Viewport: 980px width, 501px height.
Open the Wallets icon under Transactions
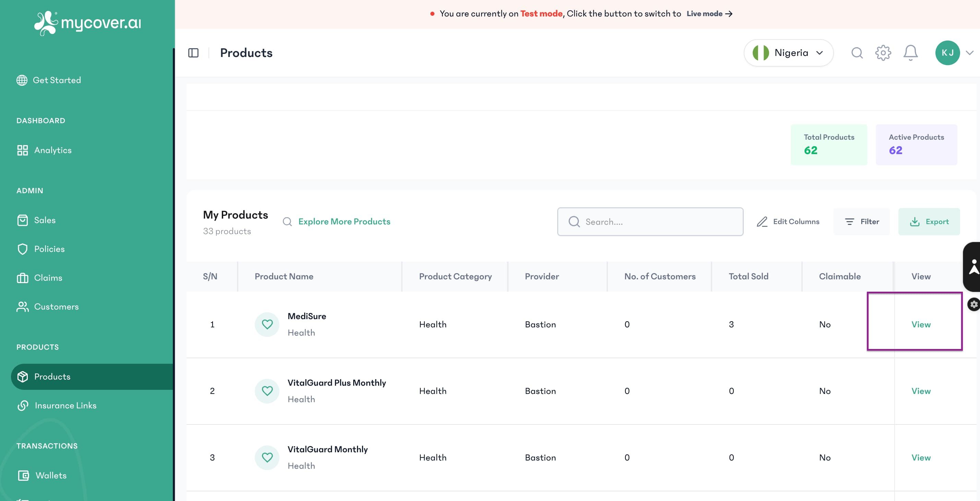(24, 475)
